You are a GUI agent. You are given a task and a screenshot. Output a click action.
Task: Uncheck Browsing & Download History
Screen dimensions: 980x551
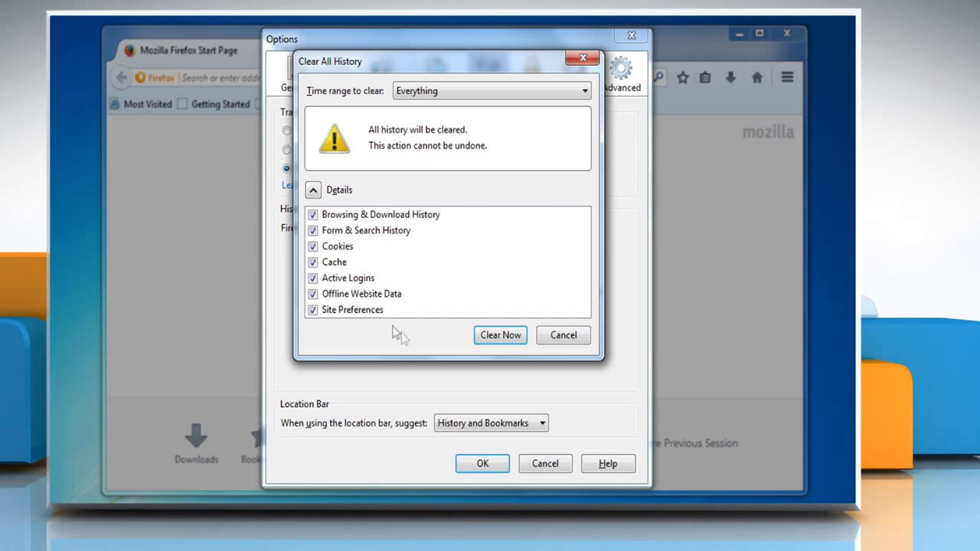tap(312, 215)
